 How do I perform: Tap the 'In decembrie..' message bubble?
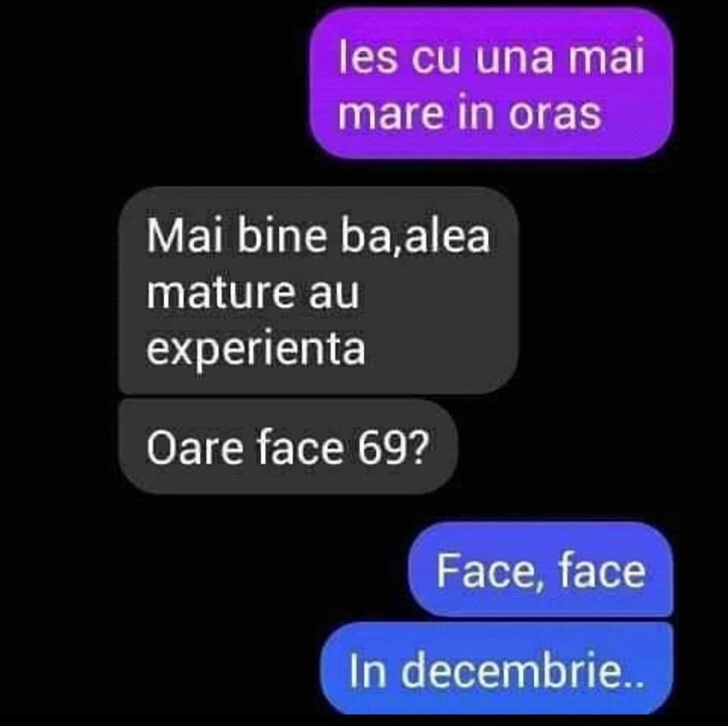click(x=497, y=669)
